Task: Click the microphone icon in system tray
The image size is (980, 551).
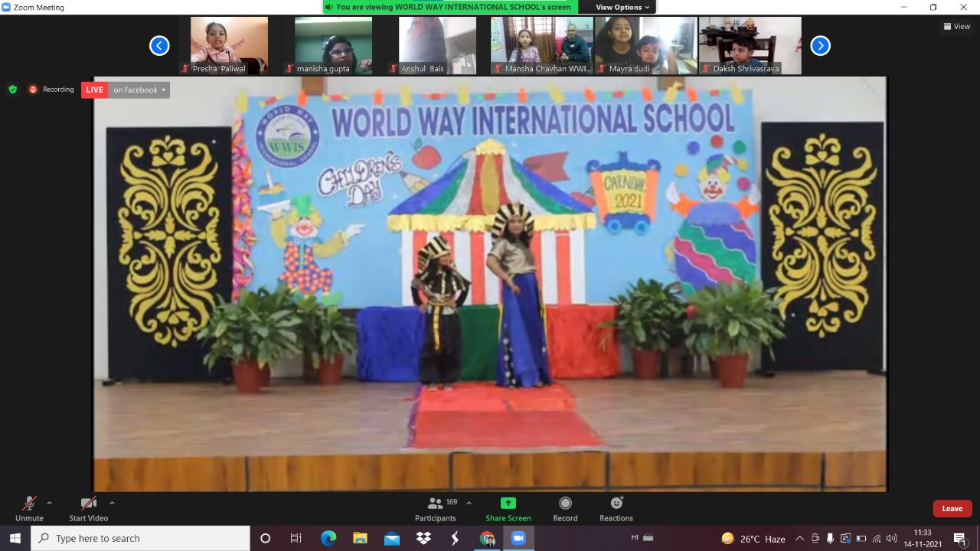Action: 831,539
